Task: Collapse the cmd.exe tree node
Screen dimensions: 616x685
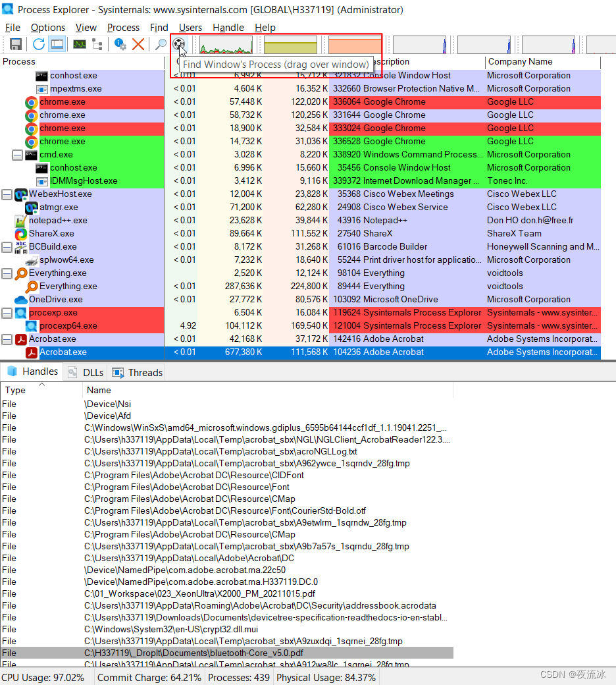Action: 17,155
